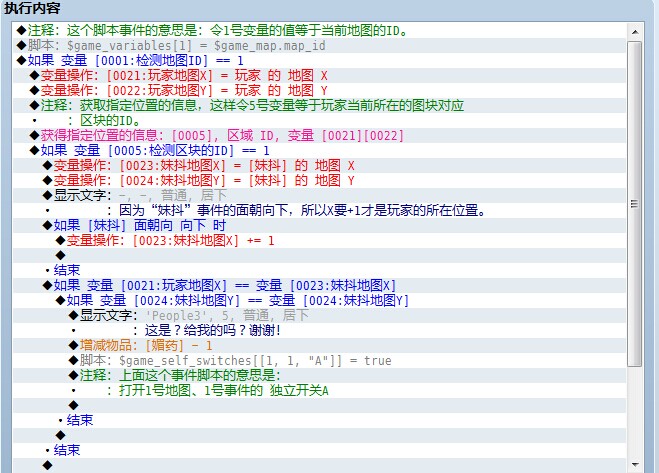The image size is (659, 473).
Task: Select empty command slot below 独立开关A comment
Action: pyautogui.click(x=319, y=406)
